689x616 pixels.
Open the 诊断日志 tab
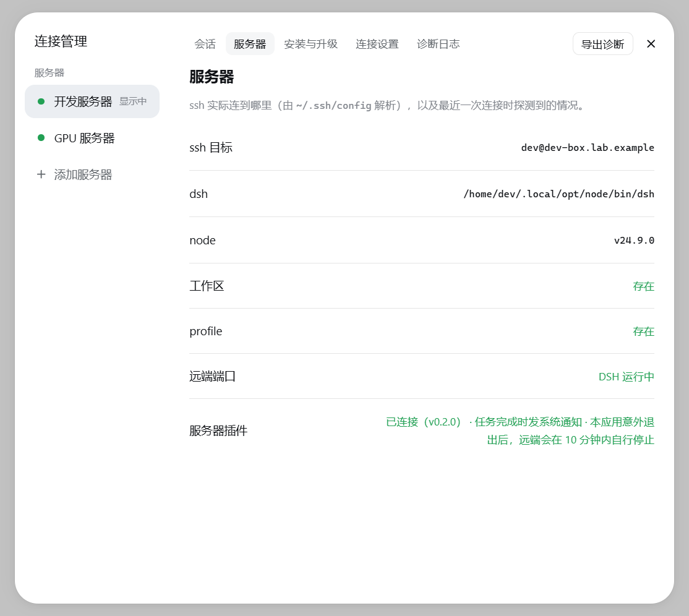[438, 44]
